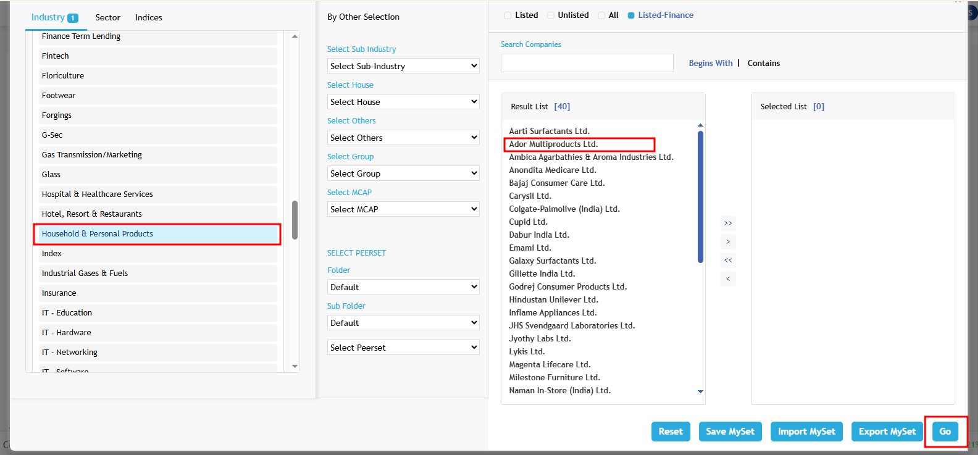
Task: Click the single left arrow (<) transfer button
Action: 728,279
